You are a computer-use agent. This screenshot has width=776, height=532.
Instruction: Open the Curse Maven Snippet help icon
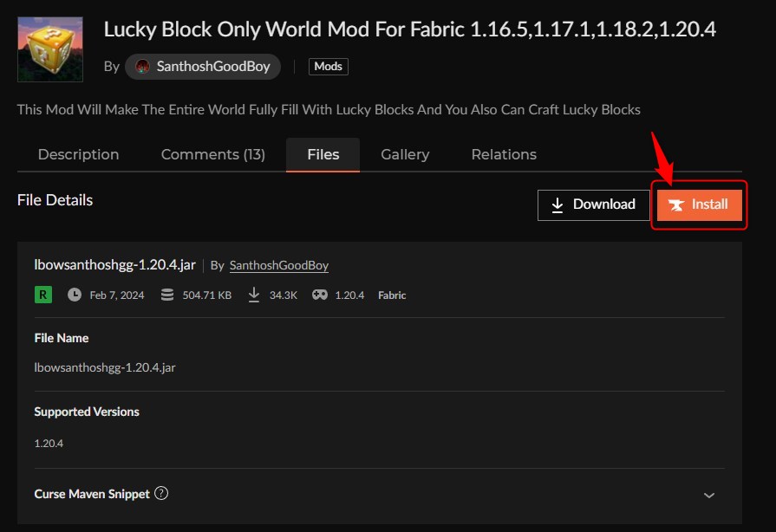[x=162, y=493]
